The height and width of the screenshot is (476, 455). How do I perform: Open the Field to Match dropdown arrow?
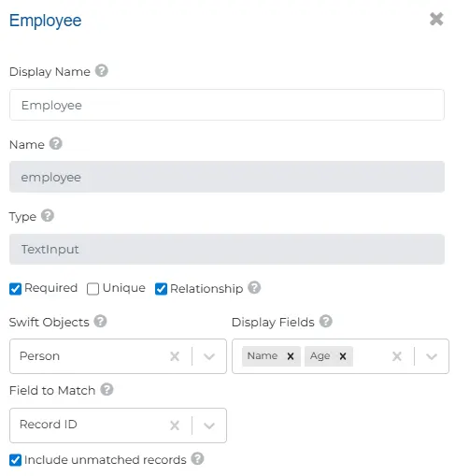coord(209,426)
